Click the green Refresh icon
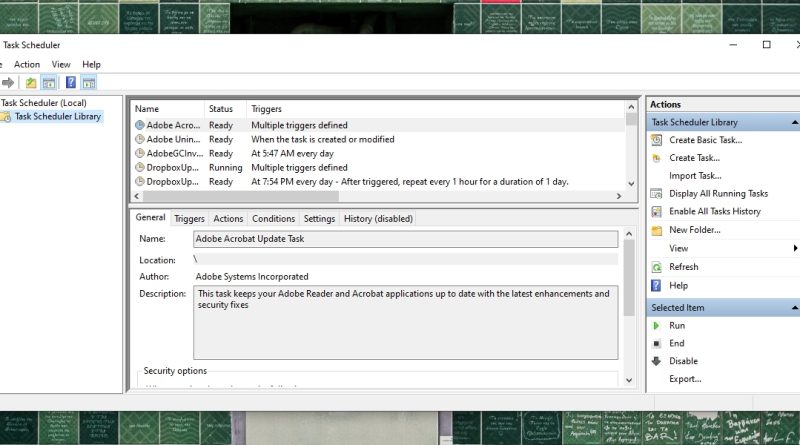 (657, 267)
